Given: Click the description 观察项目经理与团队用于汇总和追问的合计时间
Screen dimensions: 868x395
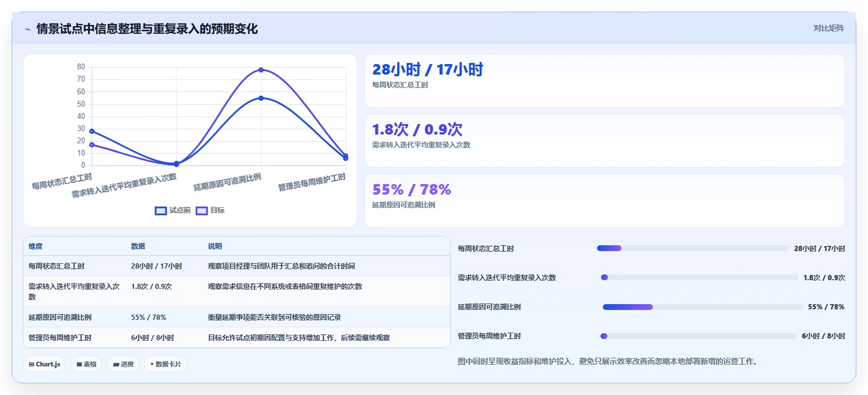Looking at the screenshot, I should (282, 266).
